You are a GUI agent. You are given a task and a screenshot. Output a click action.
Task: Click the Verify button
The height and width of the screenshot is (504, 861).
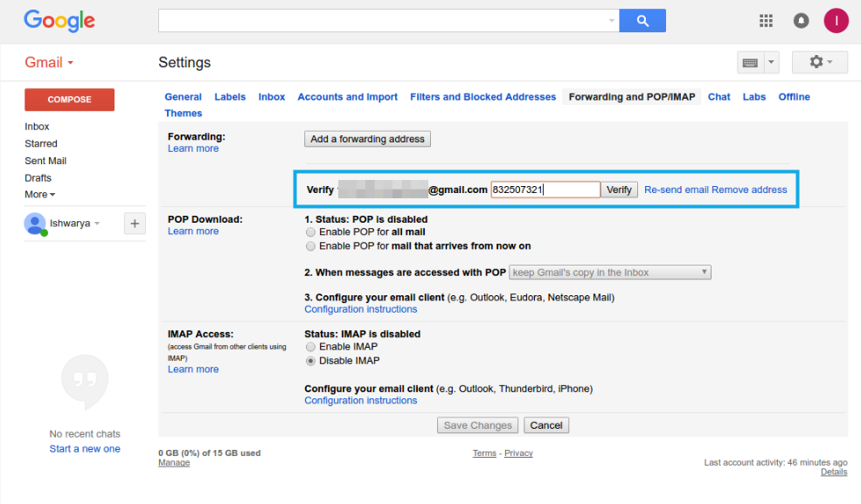click(x=619, y=190)
